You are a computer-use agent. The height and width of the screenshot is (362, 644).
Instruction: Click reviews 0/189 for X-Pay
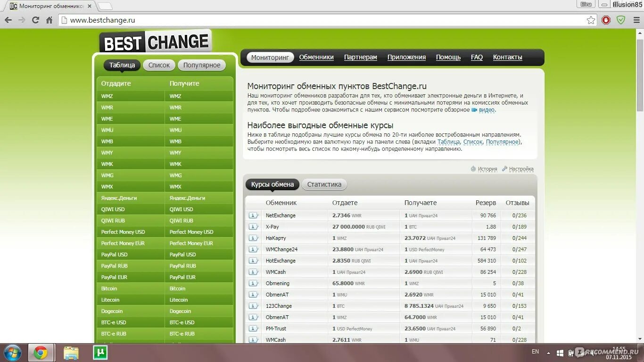(520, 227)
